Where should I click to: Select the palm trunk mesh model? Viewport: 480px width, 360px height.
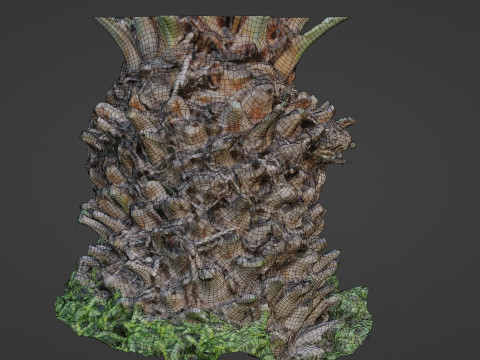click(x=213, y=187)
